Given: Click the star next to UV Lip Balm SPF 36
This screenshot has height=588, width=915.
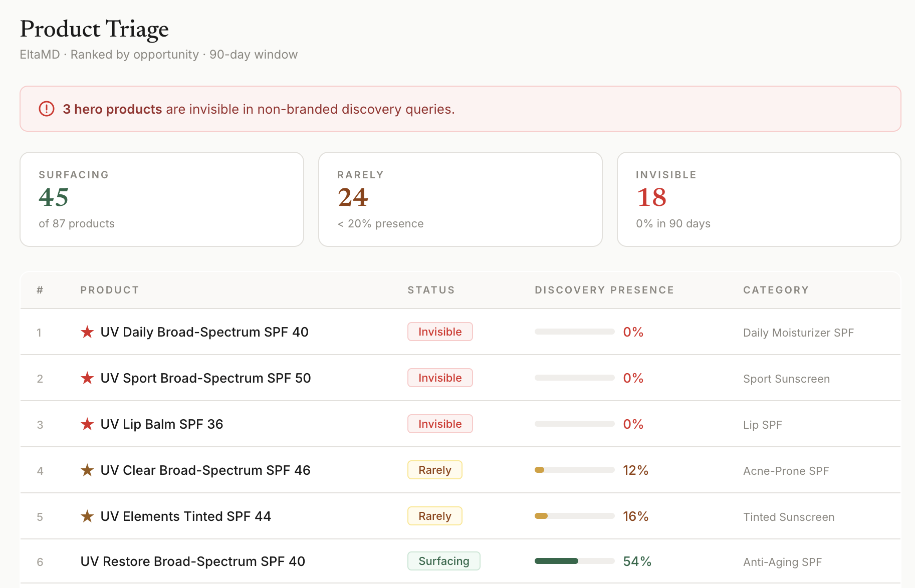Looking at the screenshot, I should (x=87, y=424).
